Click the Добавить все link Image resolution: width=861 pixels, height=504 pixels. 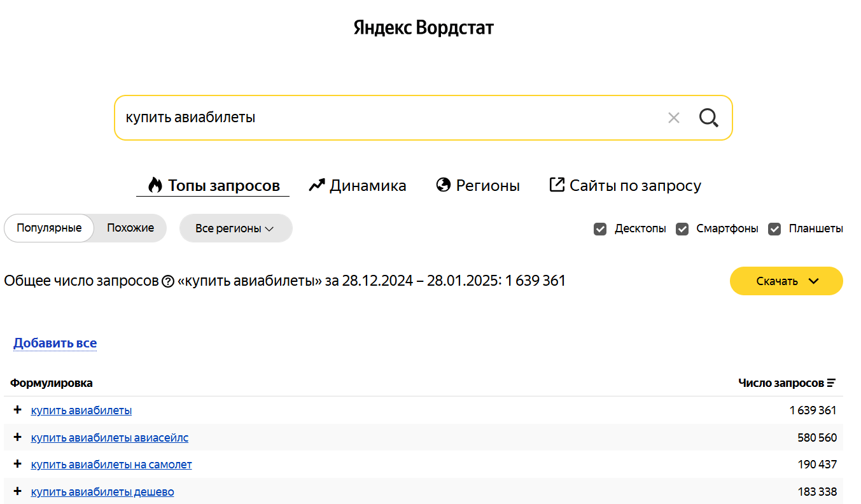[55, 343]
